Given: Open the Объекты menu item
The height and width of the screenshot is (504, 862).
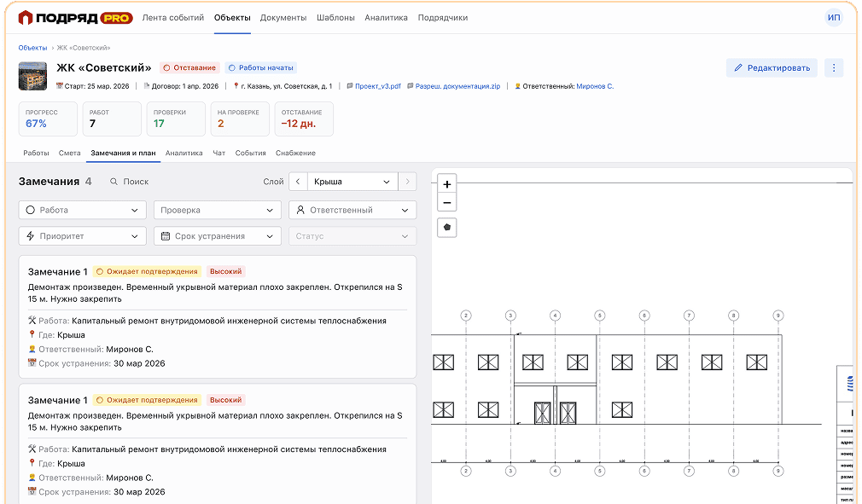Looking at the screenshot, I should tap(232, 18).
